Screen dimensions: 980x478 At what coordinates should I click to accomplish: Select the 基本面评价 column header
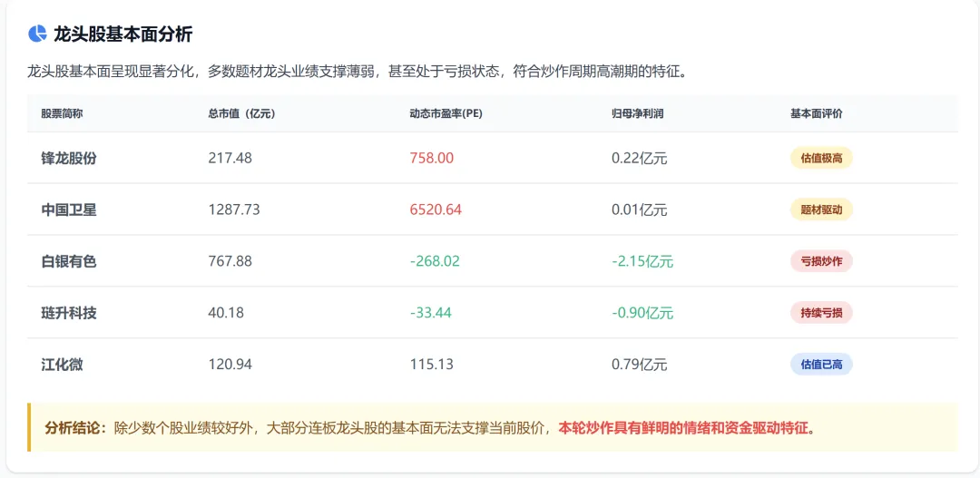(817, 113)
